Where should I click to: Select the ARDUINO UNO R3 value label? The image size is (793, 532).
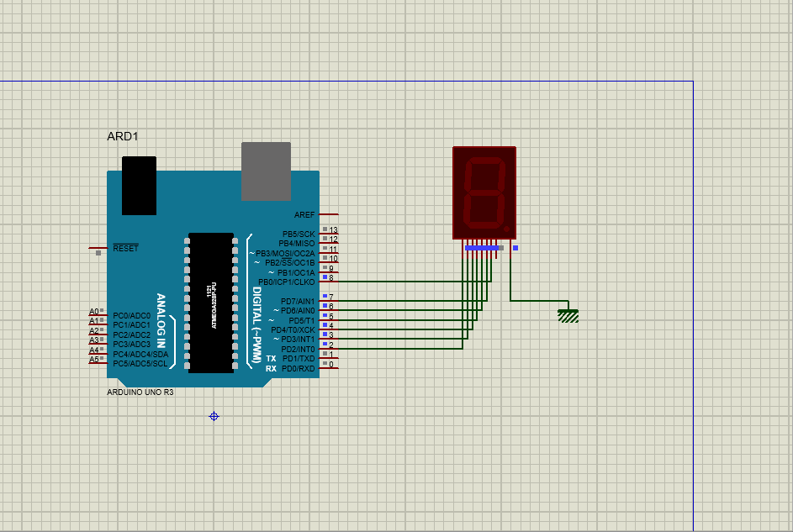[x=140, y=392]
